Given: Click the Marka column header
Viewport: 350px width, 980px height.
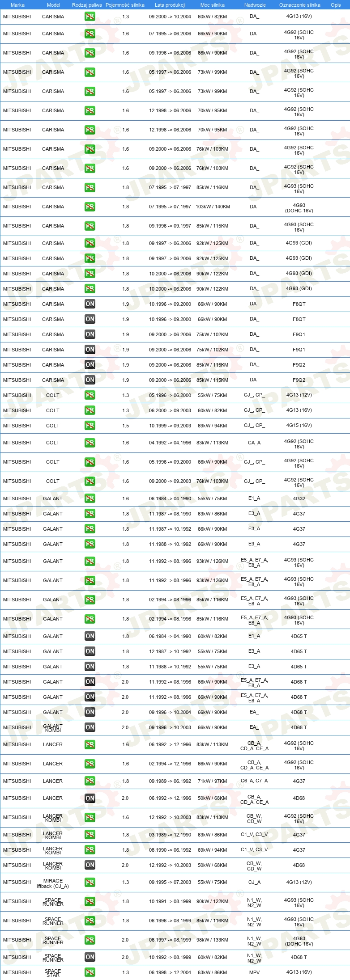Looking at the screenshot, I should point(17,5).
